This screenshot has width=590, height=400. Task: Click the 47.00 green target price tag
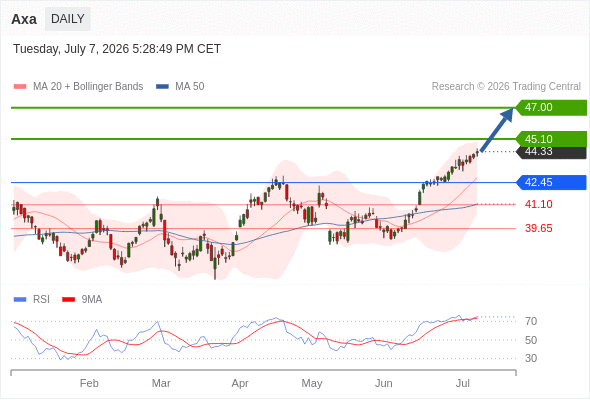pos(551,108)
